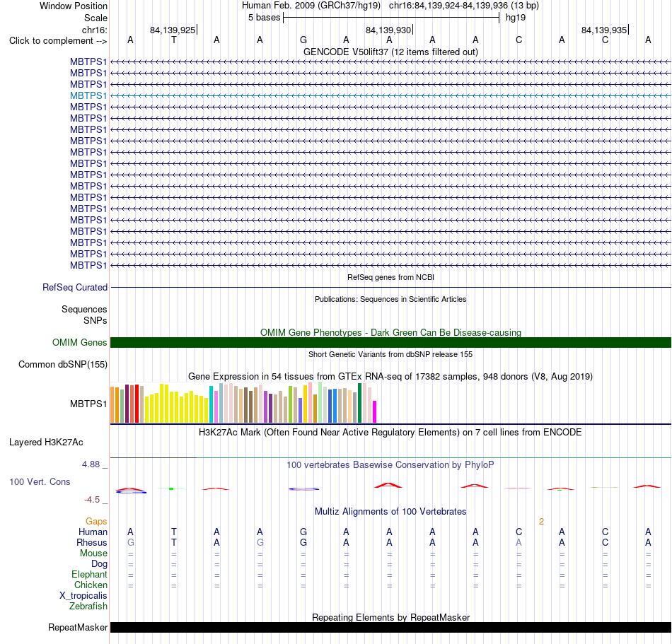Open '100 vertebrates Basewise Conservation by PhyloP' title
Image resolution: width=672 pixels, height=644 pixels.
[x=390, y=464]
